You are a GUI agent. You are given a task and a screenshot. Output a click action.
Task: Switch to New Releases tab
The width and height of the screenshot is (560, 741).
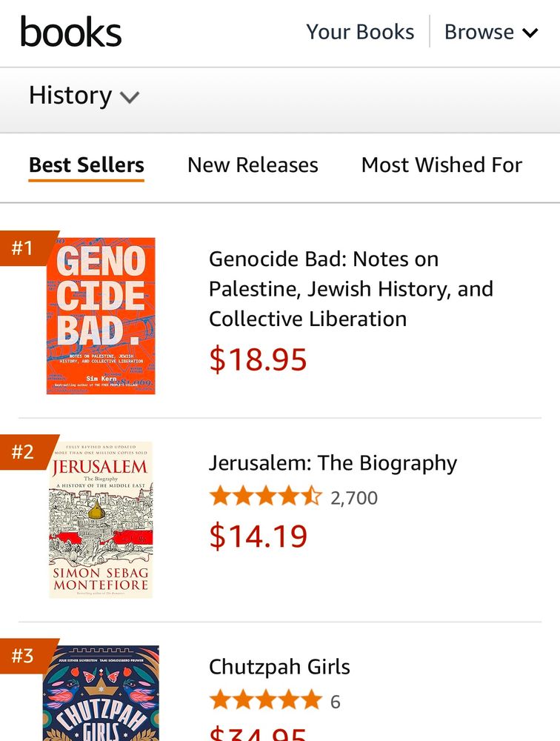[253, 165]
